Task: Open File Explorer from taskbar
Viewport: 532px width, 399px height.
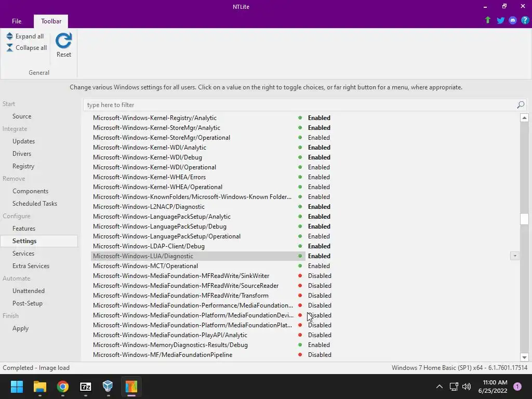Action: tap(39, 387)
